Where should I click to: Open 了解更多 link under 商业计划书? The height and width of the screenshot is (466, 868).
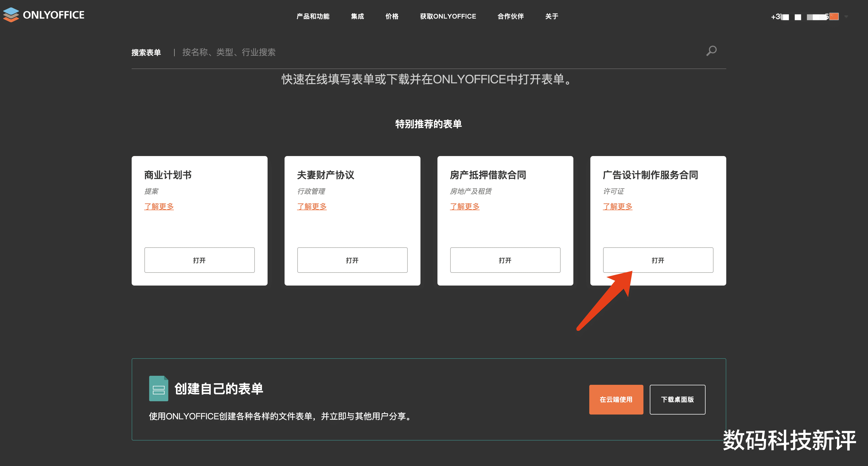pyautogui.click(x=159, y=206)
